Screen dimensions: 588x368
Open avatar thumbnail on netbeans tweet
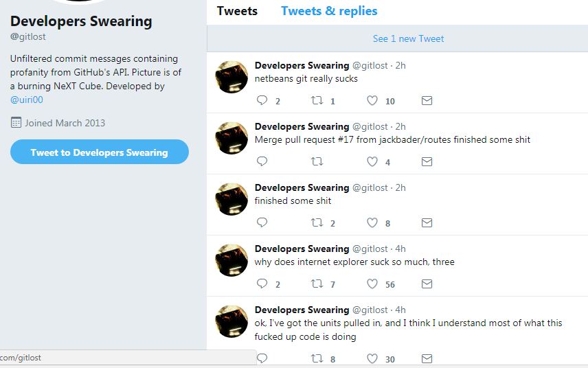coord(232,77)
